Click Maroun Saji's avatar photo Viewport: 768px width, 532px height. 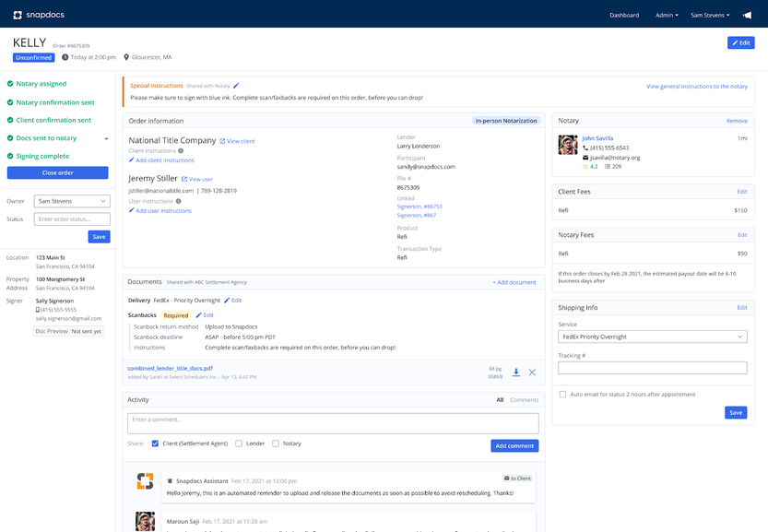(145, 522)
